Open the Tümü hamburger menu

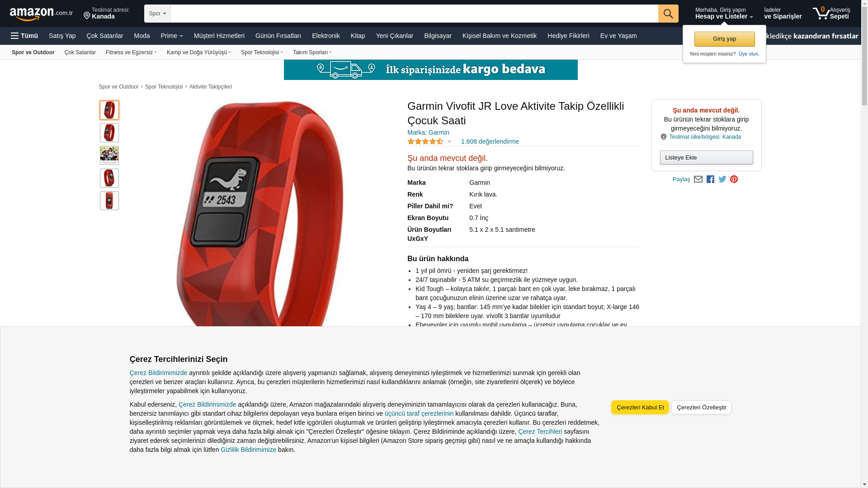(24, 36)
